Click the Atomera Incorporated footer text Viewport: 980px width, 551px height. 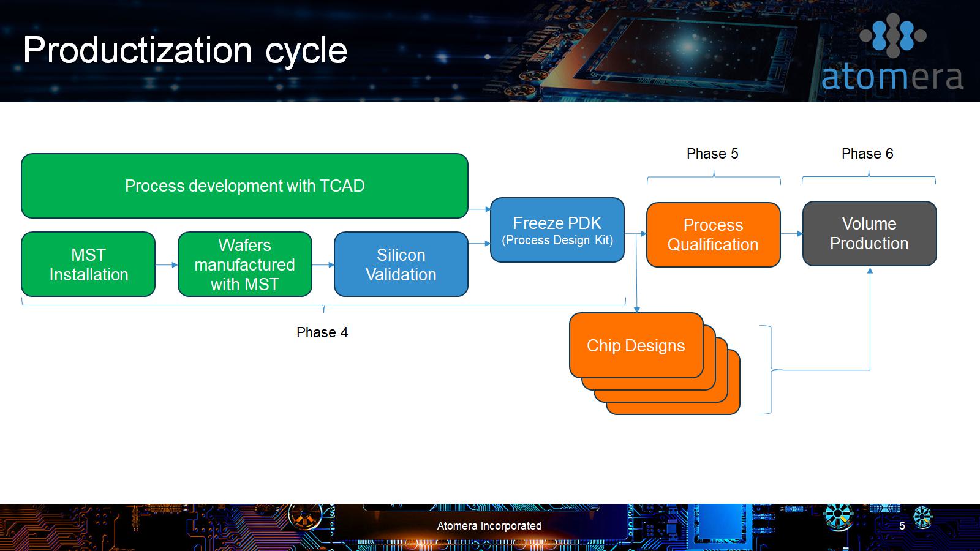coord(489,526)
